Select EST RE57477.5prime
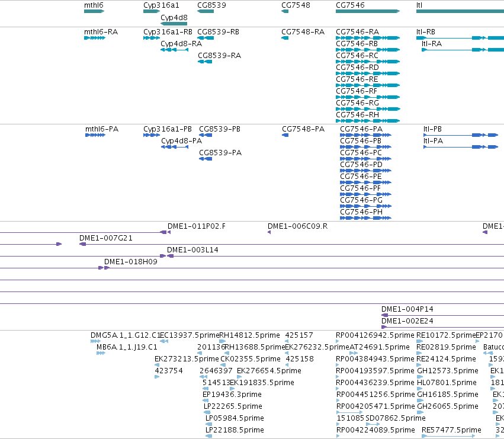Screen dimensions: 504x439 [448, 436]
